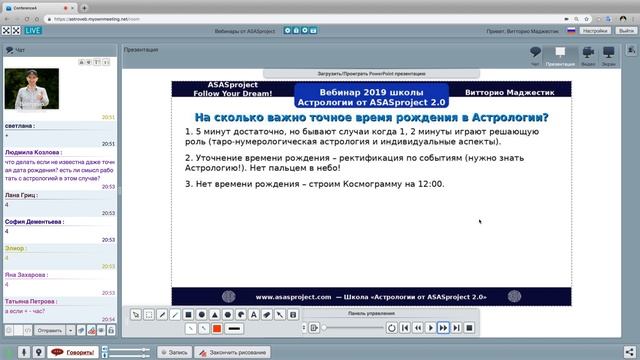Click the slide list icon beside slider
This screenshot has height=360, width=640.
point(314,328)
